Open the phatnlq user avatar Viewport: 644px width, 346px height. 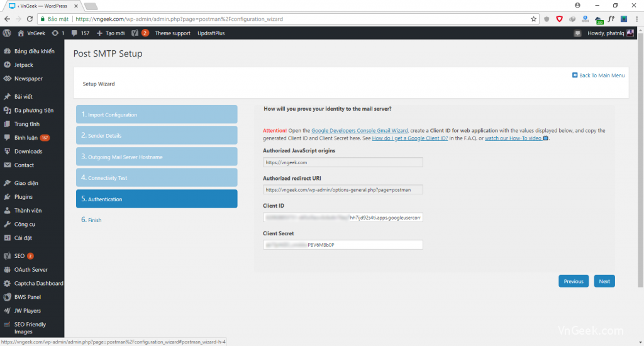click(x=630, y=33)
